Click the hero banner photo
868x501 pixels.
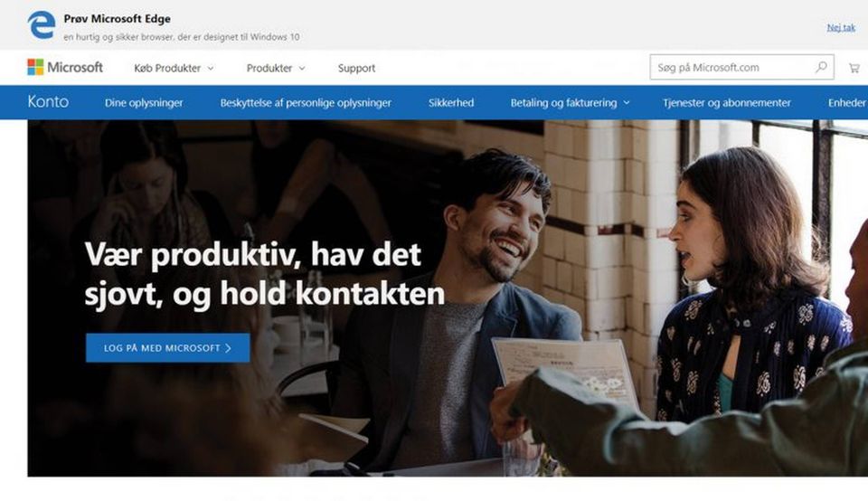[448, 298]
